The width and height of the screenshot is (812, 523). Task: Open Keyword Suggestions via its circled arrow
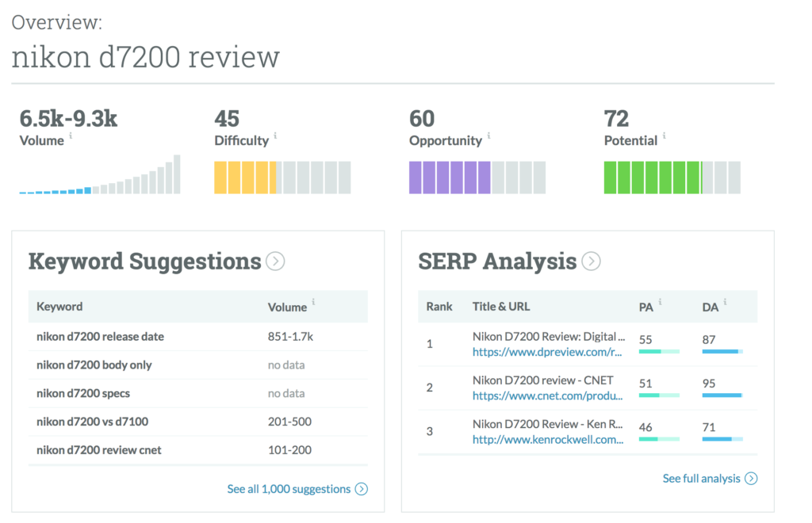tap(275, 261)
